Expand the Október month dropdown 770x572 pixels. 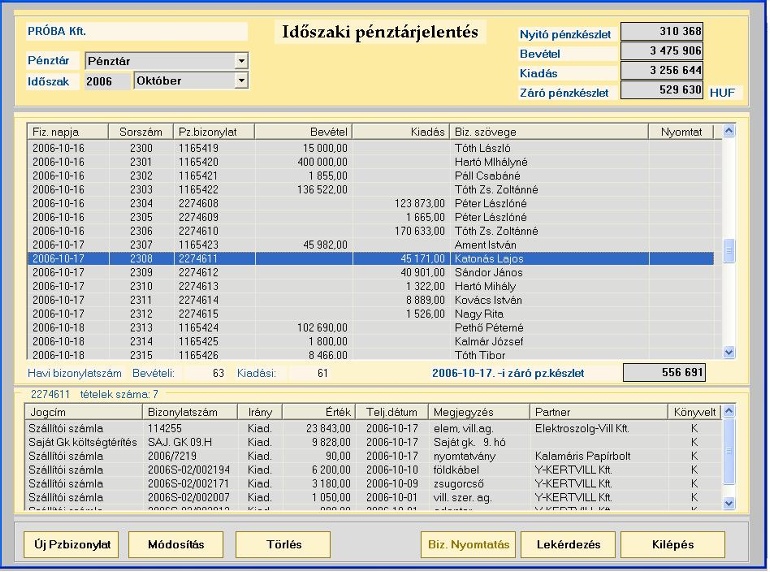pos(241,81)
